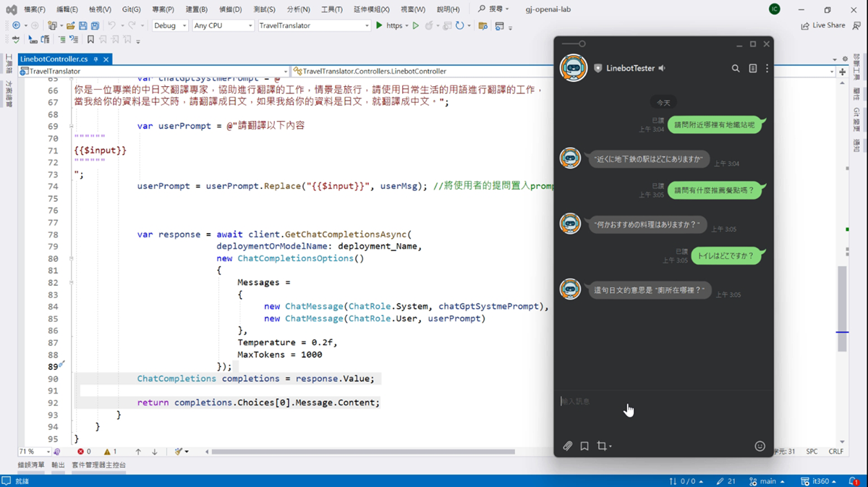Click the Live Share button
The height and width of the screenshot is (487, 868).
(x=823, y=25)
